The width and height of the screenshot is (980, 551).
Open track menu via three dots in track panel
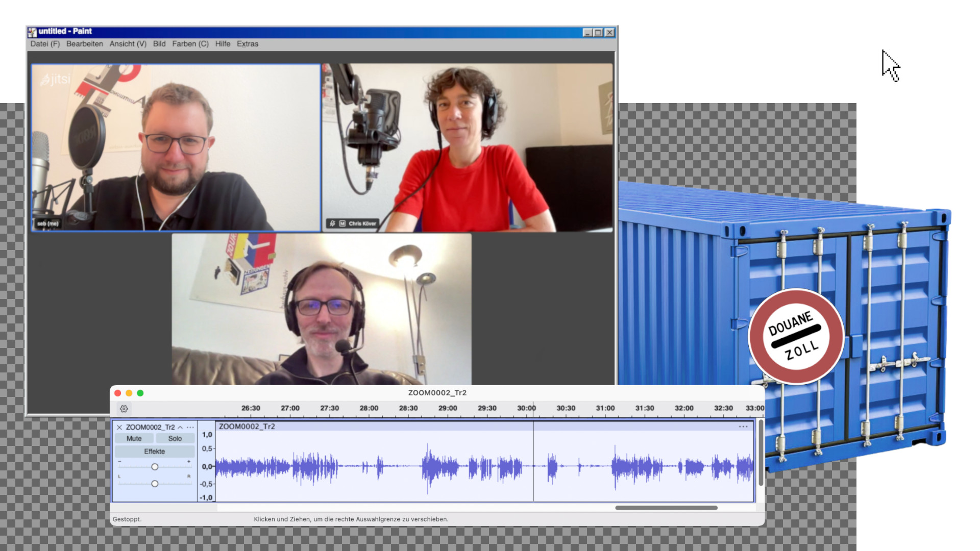pyautogui.click(x=190, y=428)
